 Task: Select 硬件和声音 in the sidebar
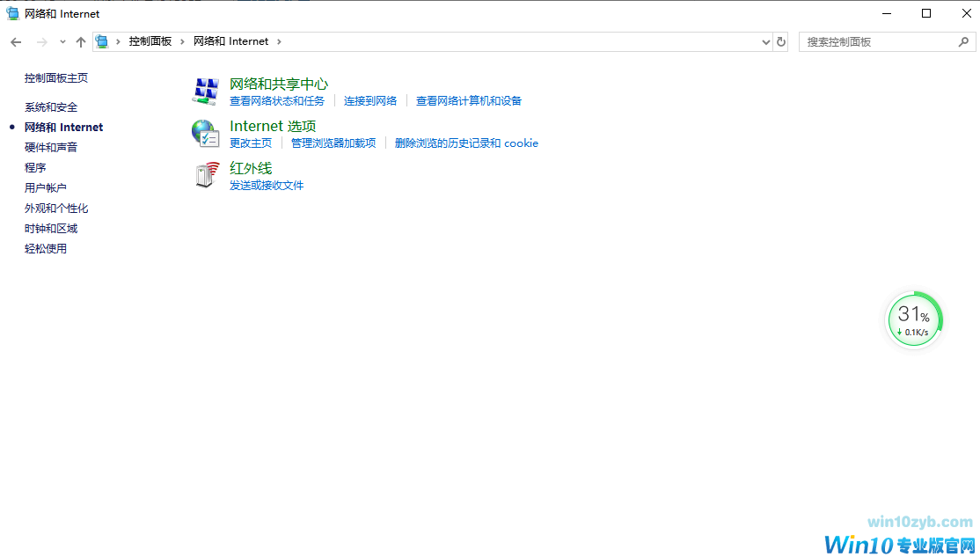[51, 148]
